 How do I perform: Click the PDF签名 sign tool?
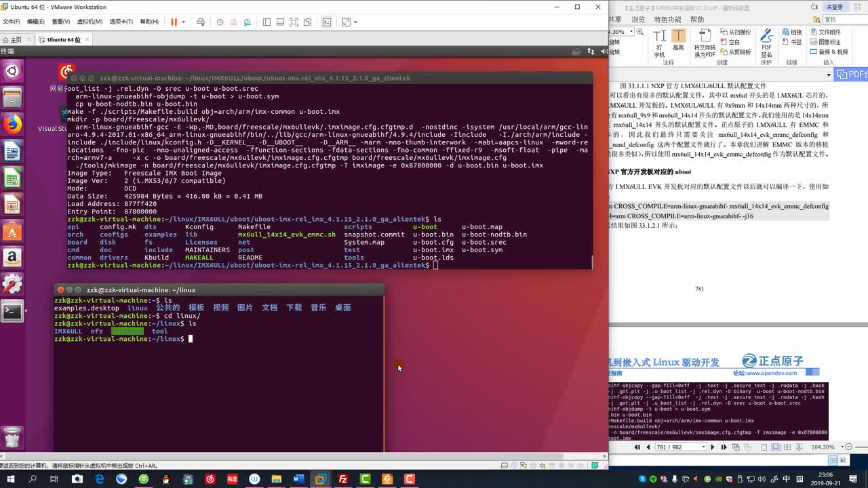[766, 43]
